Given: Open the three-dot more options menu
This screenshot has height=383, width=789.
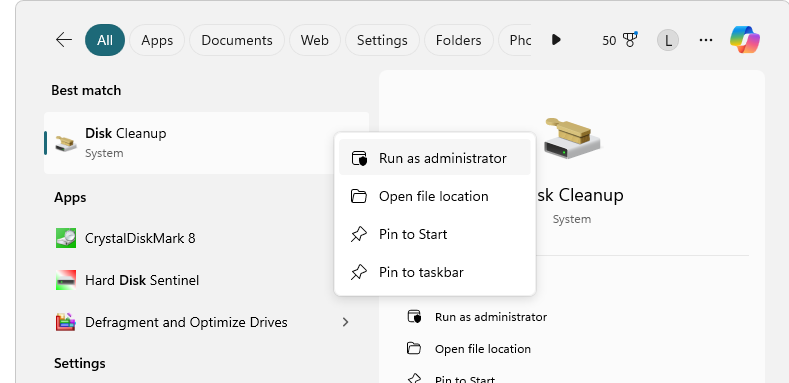Looking at the screenshot, I should (x=706, y=40).
